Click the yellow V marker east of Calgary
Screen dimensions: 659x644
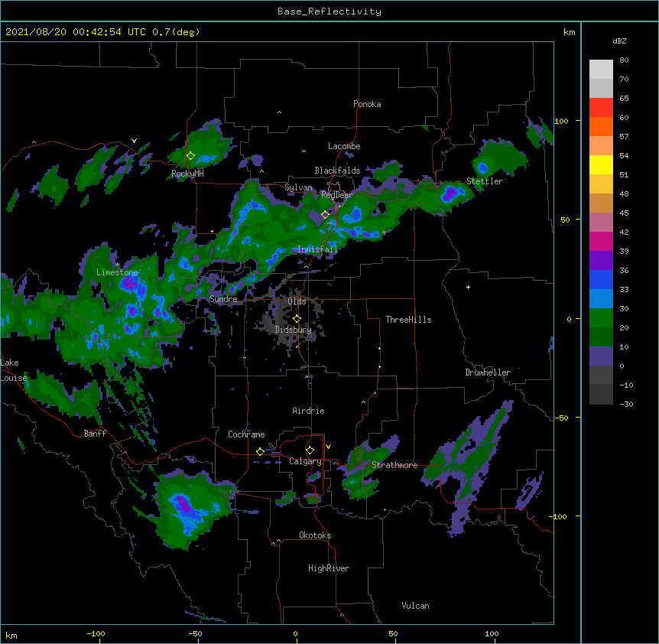click(328, 447)
